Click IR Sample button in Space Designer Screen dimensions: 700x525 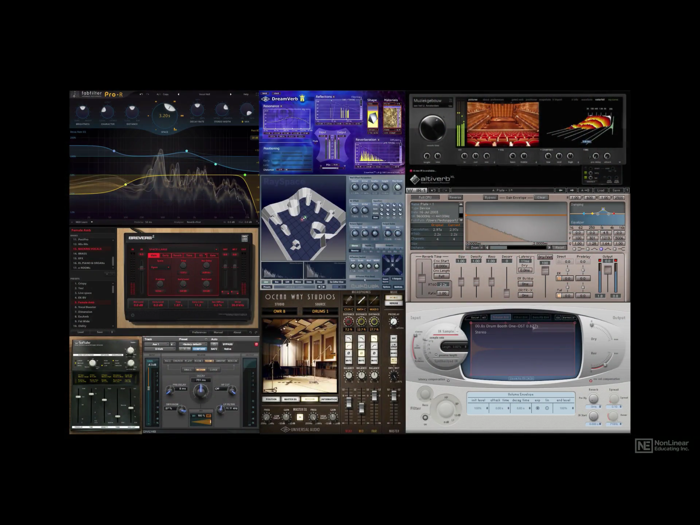point(445,332)
